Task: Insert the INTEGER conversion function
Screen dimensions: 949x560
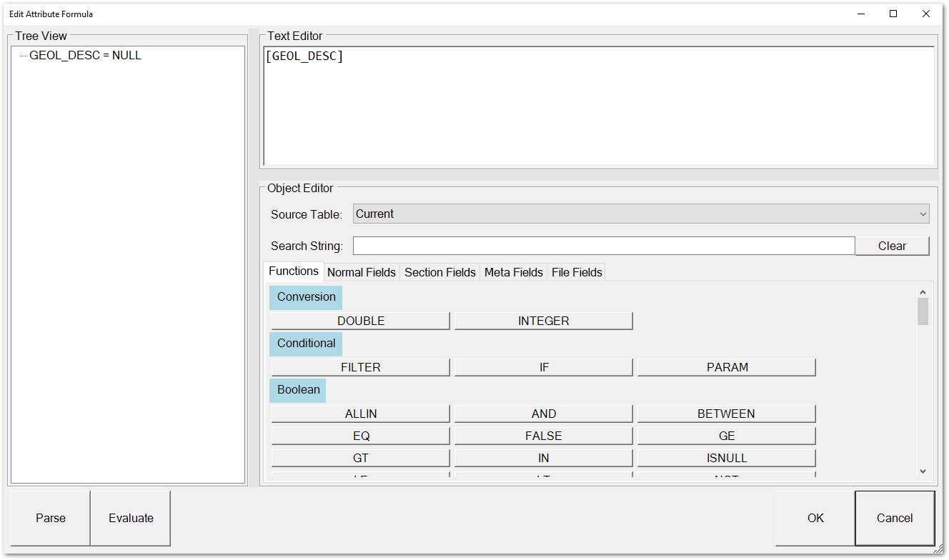Action: (543, 320)
